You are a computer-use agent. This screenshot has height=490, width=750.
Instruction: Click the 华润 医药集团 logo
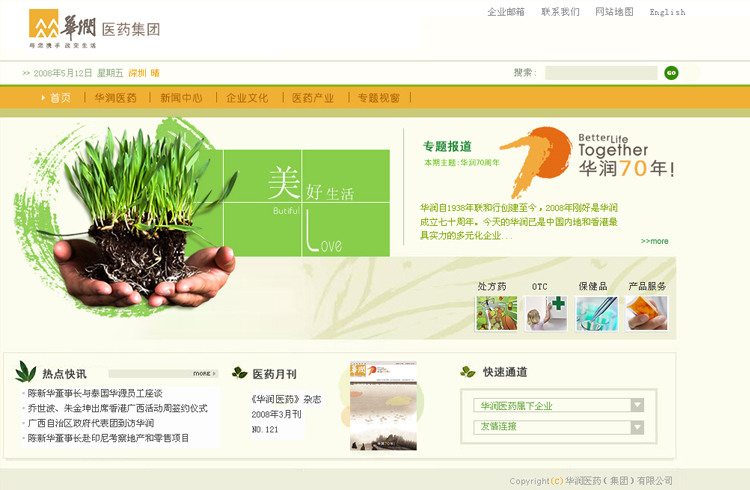click(x=94, y=29)
